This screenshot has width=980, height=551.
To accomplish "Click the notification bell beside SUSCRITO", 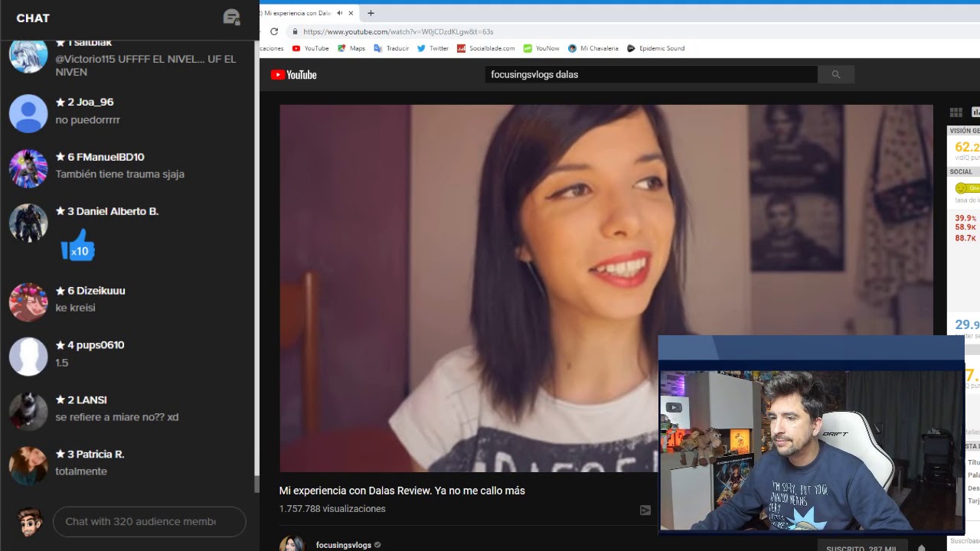I will [x=921, y=548].
